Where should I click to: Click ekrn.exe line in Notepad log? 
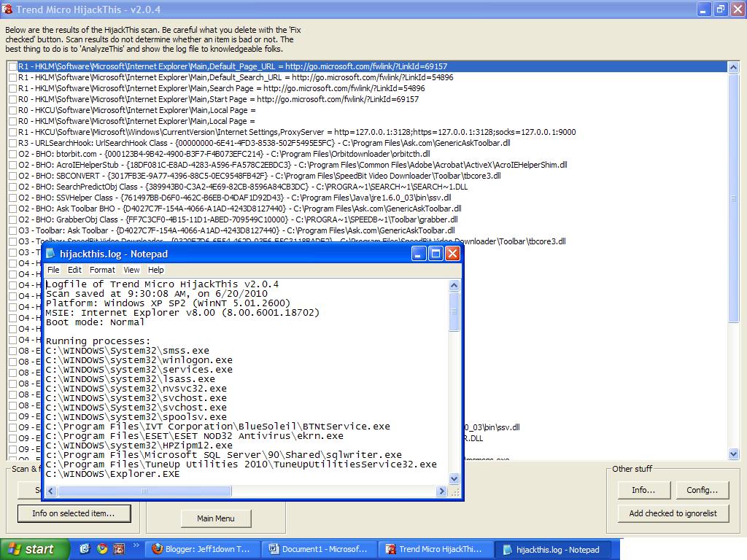(194, 436)
